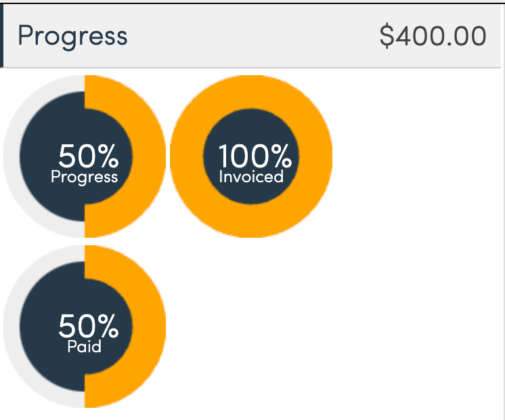Click the $400.00 total amount

[x=433, y=36]
